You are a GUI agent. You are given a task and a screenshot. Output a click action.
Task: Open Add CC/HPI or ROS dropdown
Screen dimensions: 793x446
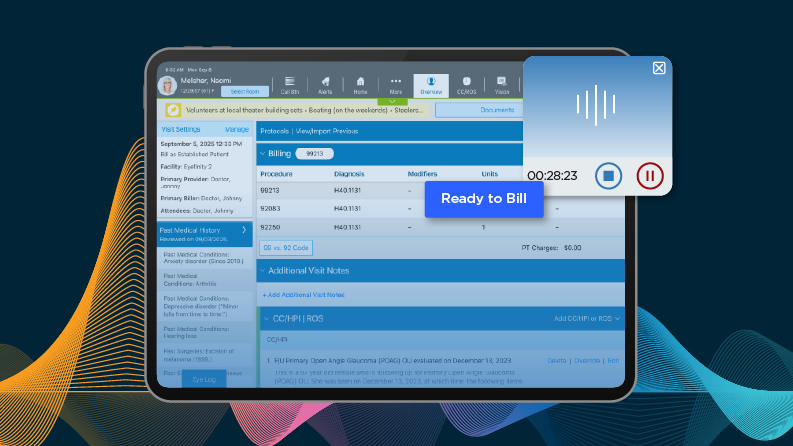click(x=587, y=319)
